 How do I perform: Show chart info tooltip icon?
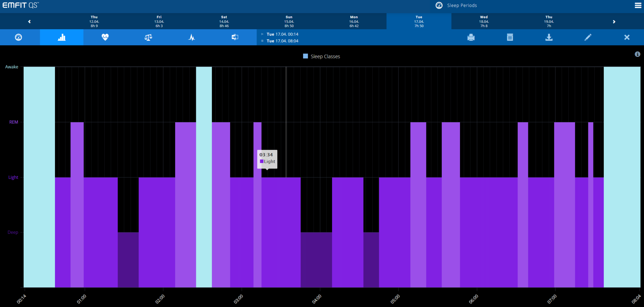[x=637, y=54]
